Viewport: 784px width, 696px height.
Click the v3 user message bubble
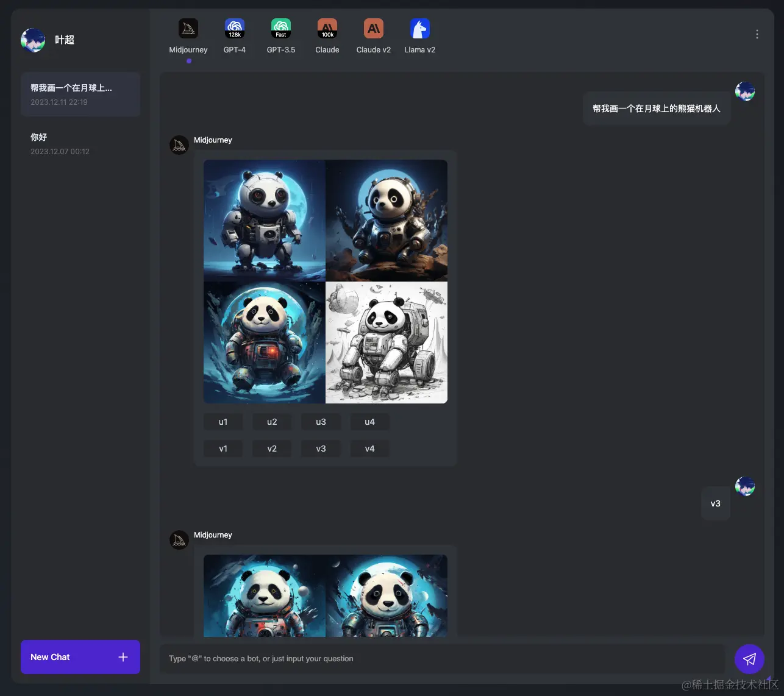pos(716,503)
